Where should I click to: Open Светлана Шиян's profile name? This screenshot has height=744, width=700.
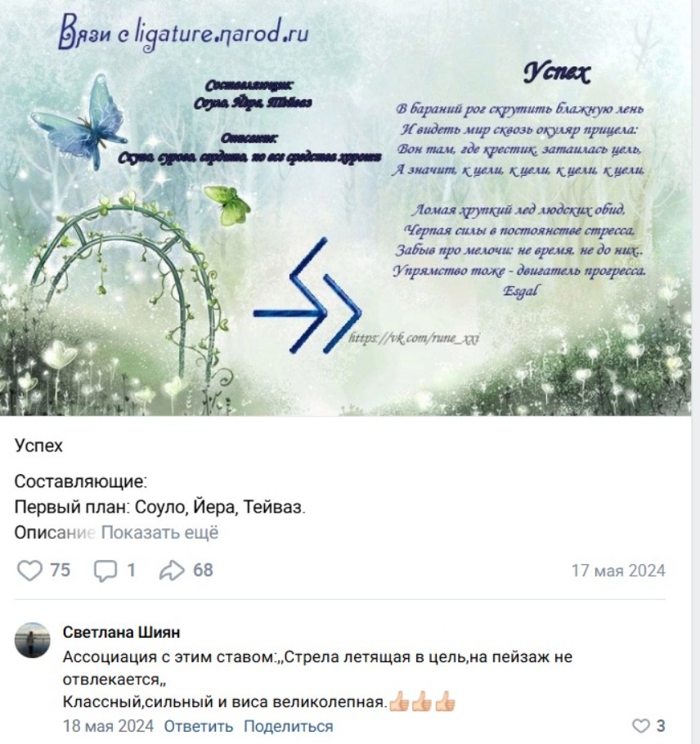pos(122,632)
